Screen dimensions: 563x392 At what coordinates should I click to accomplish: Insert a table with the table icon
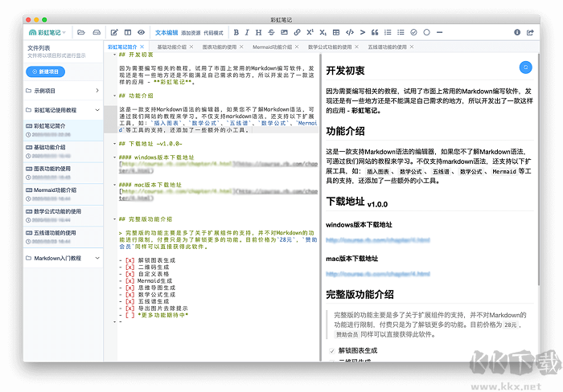click(336, 33)
